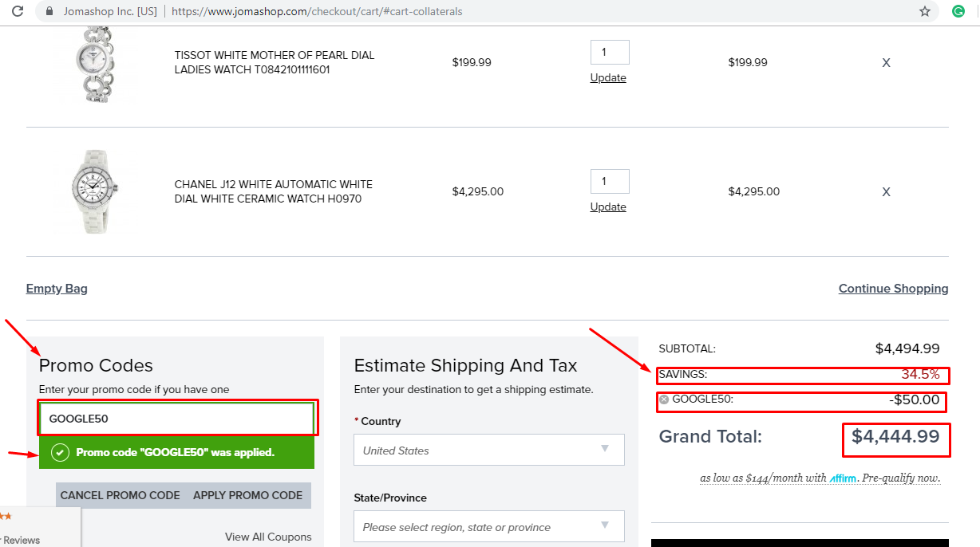
Task: Click the Estimate Shipping And Tax heading
Action: 465,365
